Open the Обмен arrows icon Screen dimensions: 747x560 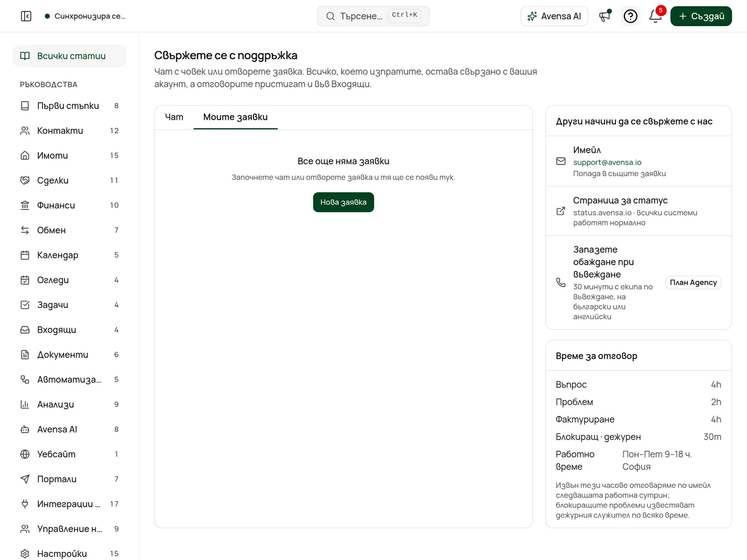click(x=25, y=230)
